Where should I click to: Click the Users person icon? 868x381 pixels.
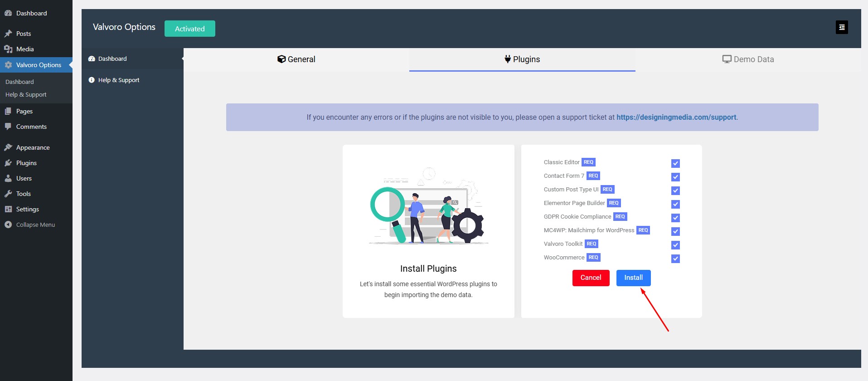8,178
